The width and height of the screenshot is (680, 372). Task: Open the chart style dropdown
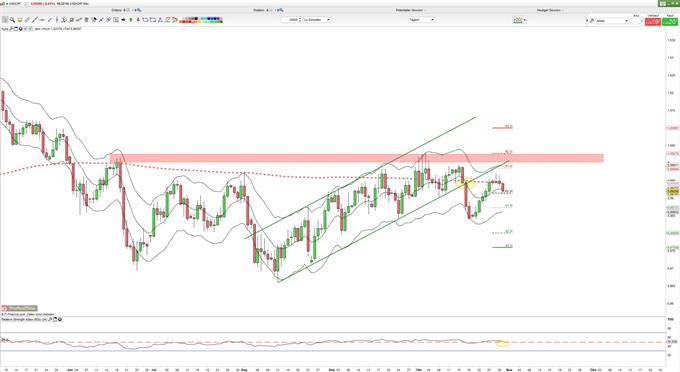click(520, 20)
